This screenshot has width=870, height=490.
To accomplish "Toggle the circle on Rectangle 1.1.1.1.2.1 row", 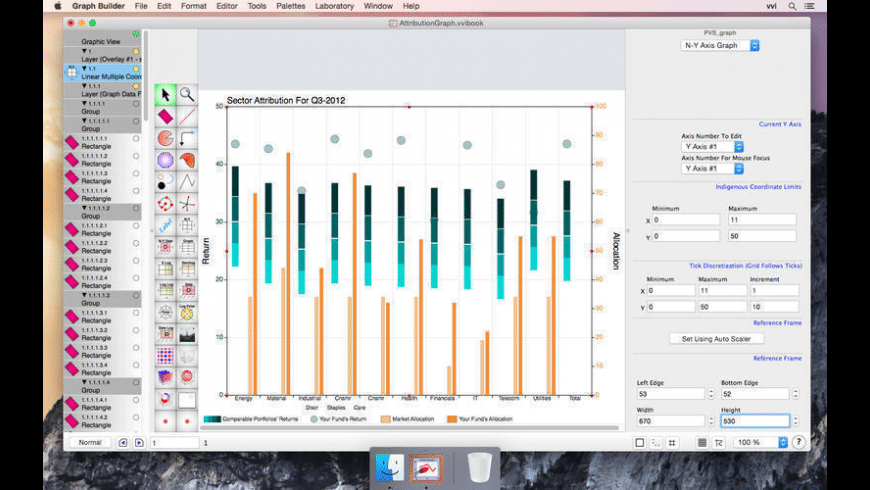I will [x=136, y=226].
